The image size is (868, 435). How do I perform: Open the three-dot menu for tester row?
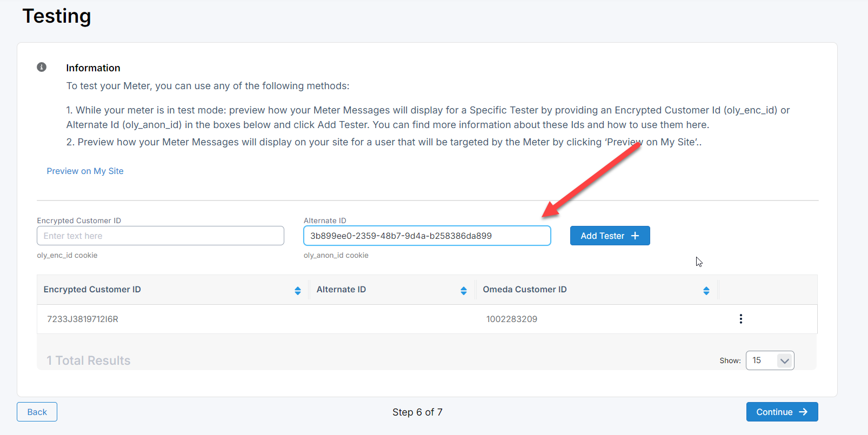(x=740, y=319)
